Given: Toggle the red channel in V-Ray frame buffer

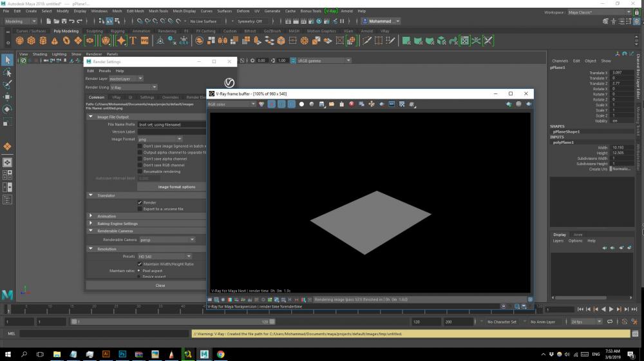Looking at the screenshot, I should tap(270, 104).
